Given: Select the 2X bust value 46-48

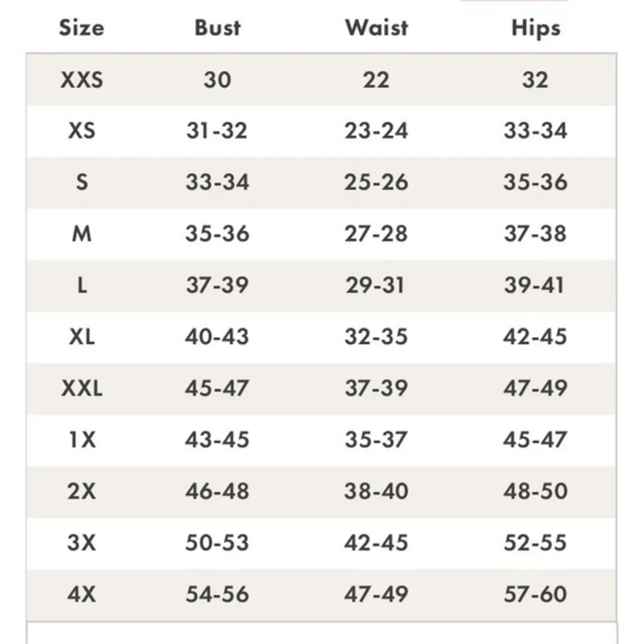Looking at the screenshot, I should (x=217, y=491).
